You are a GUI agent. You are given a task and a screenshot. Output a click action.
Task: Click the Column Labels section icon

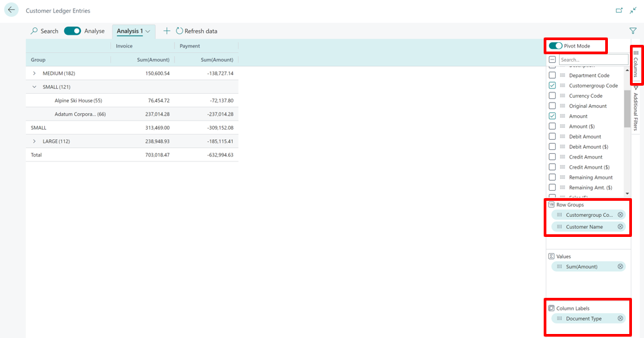[x=551, y=308]
